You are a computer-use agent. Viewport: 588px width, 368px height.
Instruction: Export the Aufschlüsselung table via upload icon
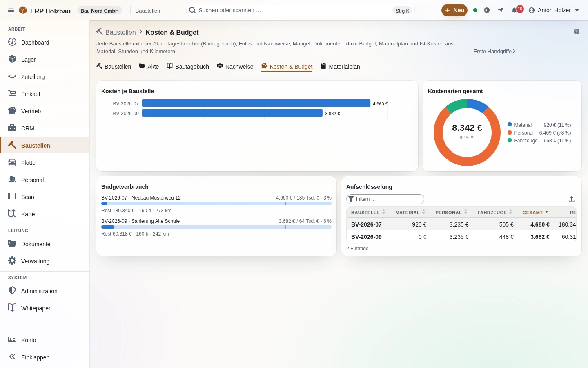(x=572, y=199)
